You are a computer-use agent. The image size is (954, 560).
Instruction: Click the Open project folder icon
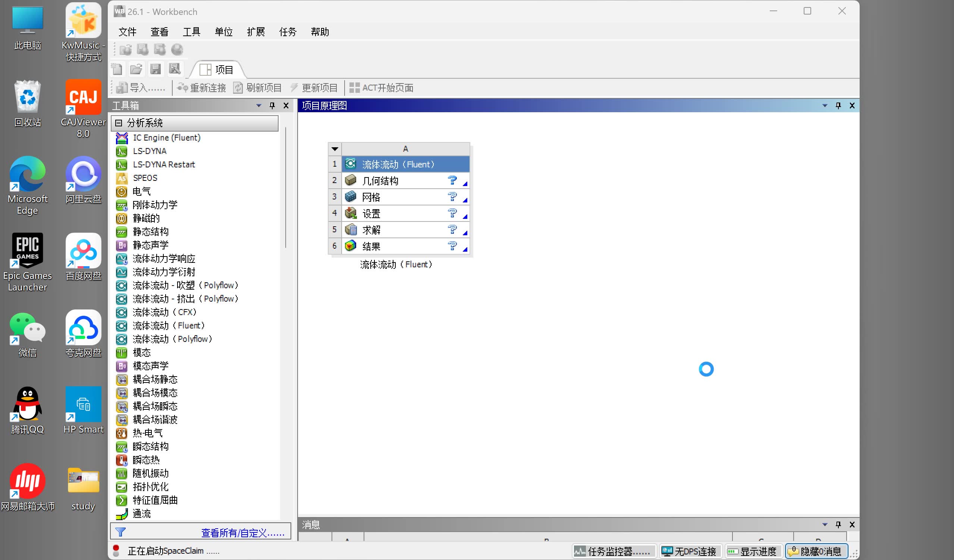(x=136, y=69)
